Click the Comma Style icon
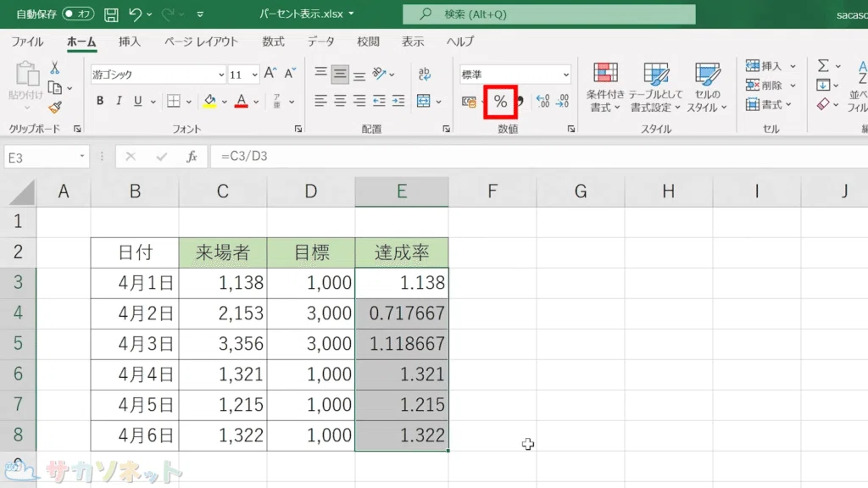 click(x=520, y=102)
